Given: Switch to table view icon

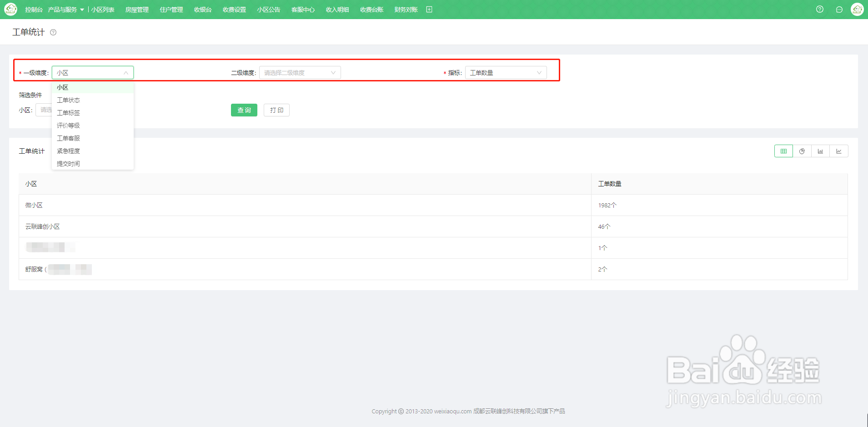Looking at the screenshot, I should (x=783, y=151).
